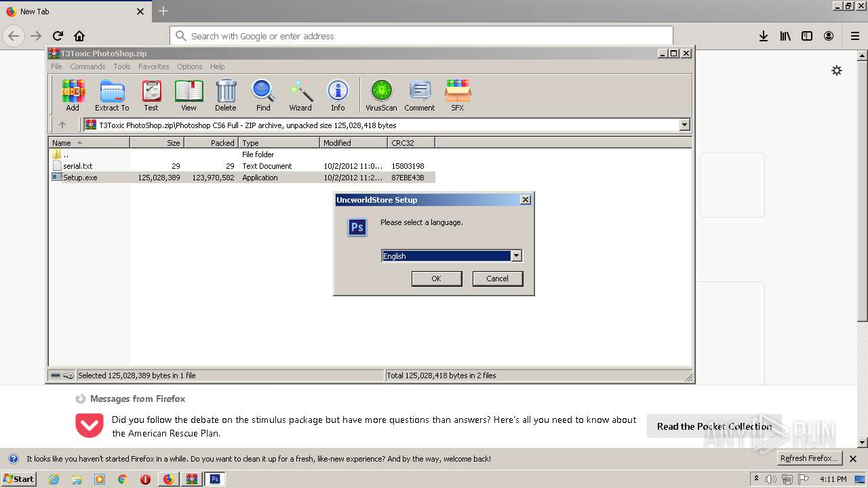Select the Setup.exe file row
The width and height of the screenshot is (868, 488).
[x=243, y=178]
